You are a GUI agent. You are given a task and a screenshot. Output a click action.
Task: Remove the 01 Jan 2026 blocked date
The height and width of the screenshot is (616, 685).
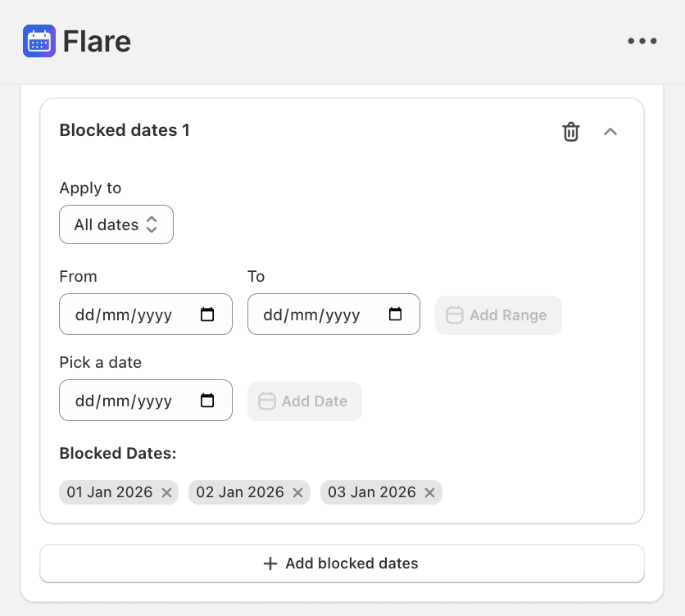pos(166,492)
